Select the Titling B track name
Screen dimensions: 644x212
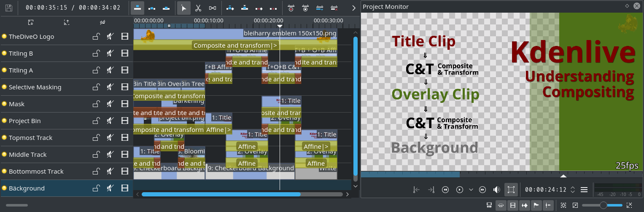pos(21,54)
